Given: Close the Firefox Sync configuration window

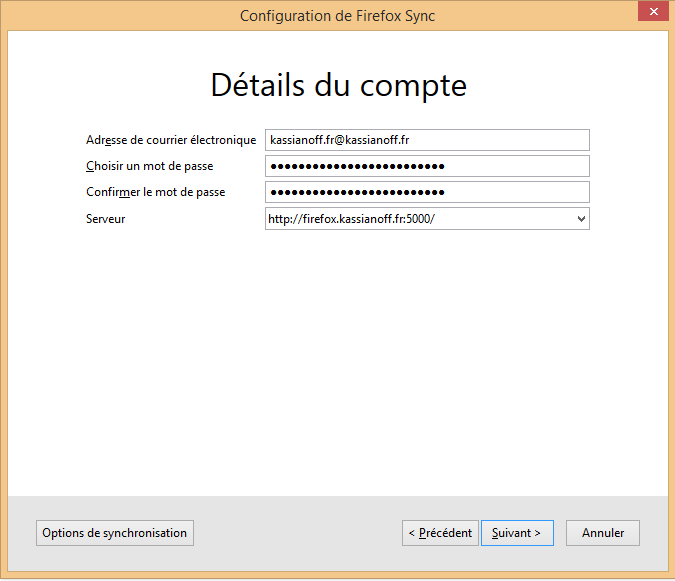Looking at the screenshot, I should click(653, 11).
